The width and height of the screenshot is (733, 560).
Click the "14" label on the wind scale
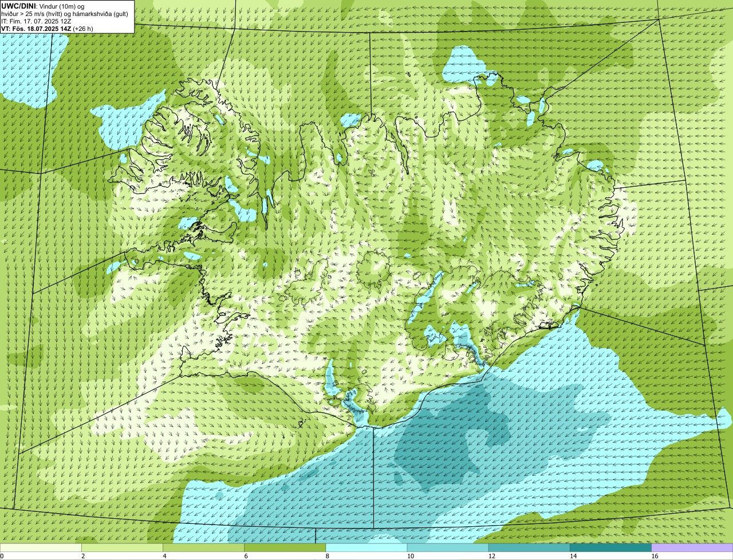573,556
